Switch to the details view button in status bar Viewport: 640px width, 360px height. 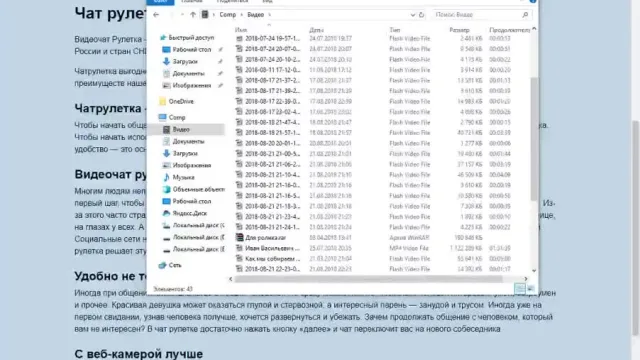pos(520,289)
